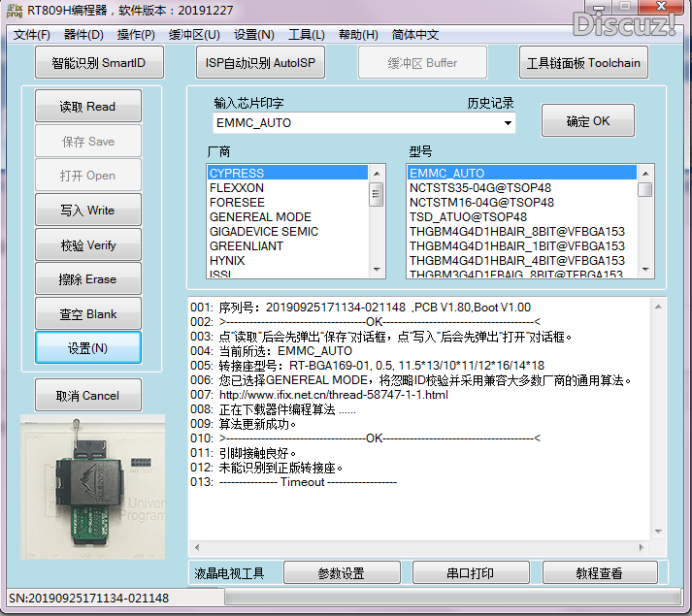The width and height of the screenshot is (692, 616).
Task: Open the 工具(L) menu
Action: (x=307, y=34)
